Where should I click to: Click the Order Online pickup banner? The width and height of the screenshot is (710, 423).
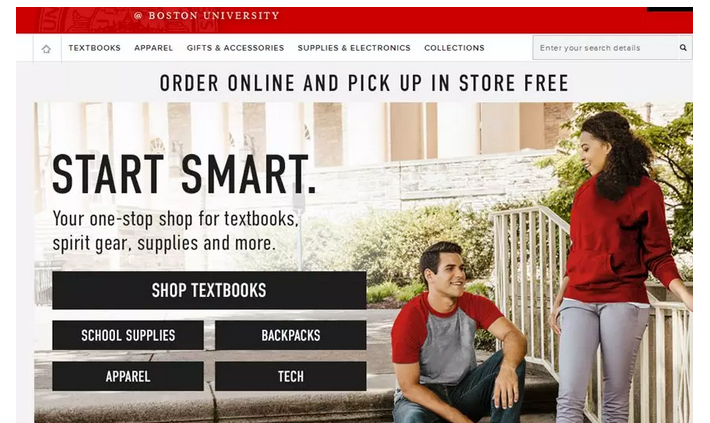click(x=364, y=83)
